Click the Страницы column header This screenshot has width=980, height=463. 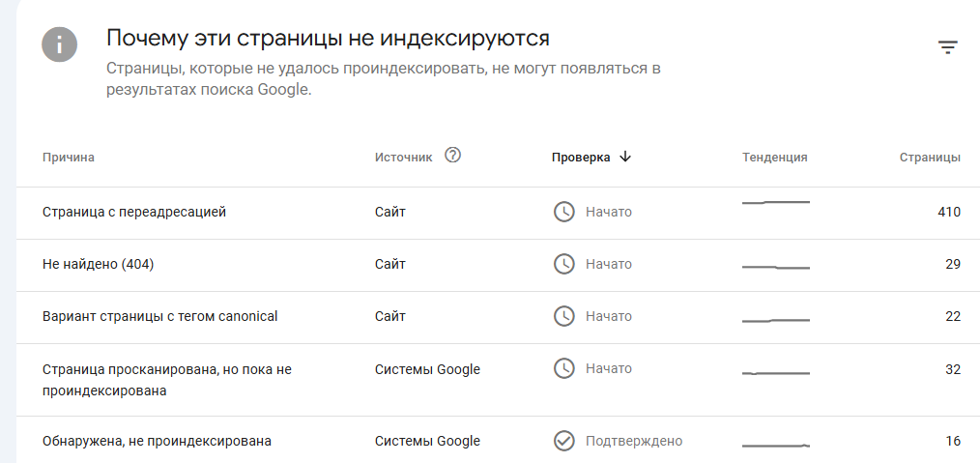[x=930, y=158]
